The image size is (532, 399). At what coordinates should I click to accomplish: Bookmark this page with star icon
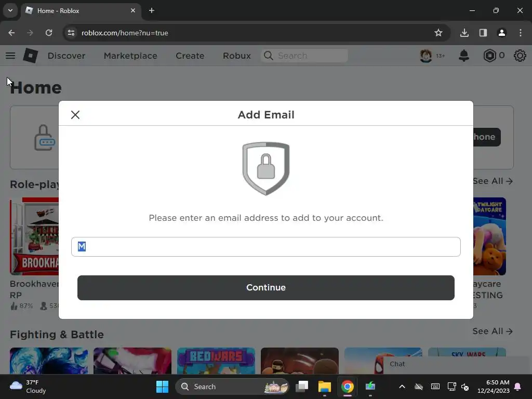(438, 33)
